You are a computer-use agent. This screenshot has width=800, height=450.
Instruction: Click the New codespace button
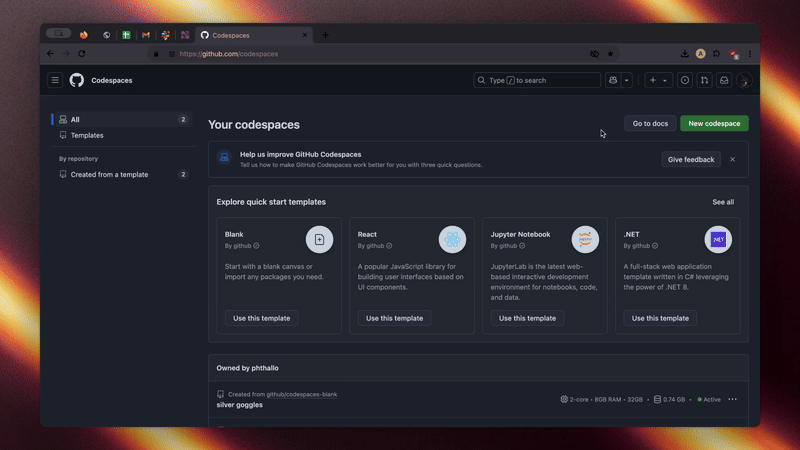pyautogui.click(x=714, y=123)
